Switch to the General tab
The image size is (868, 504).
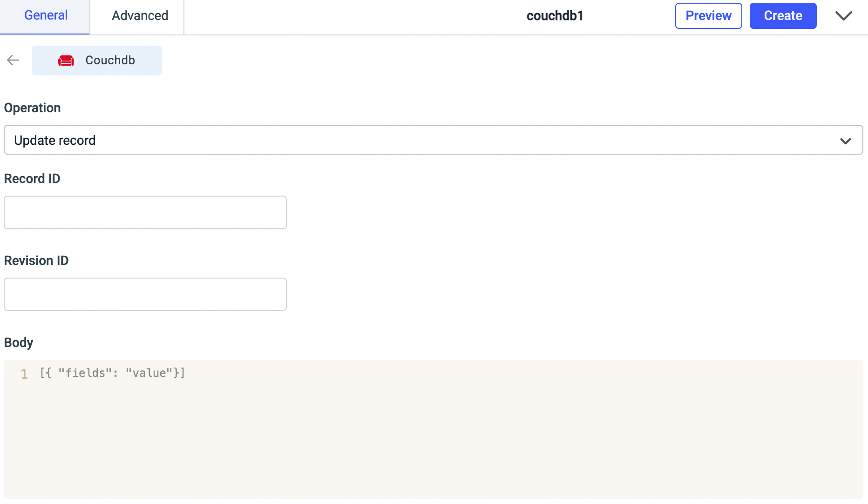tap(46, 16)
